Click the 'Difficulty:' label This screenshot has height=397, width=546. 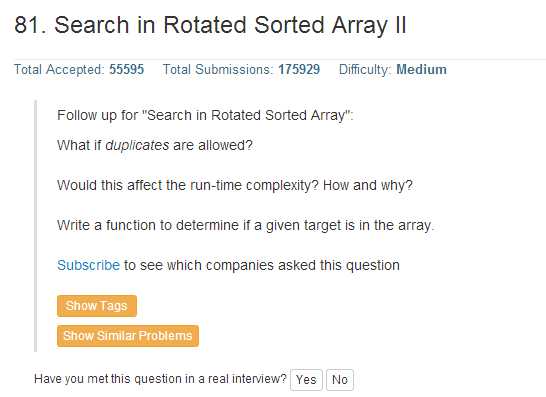[366, 69]
